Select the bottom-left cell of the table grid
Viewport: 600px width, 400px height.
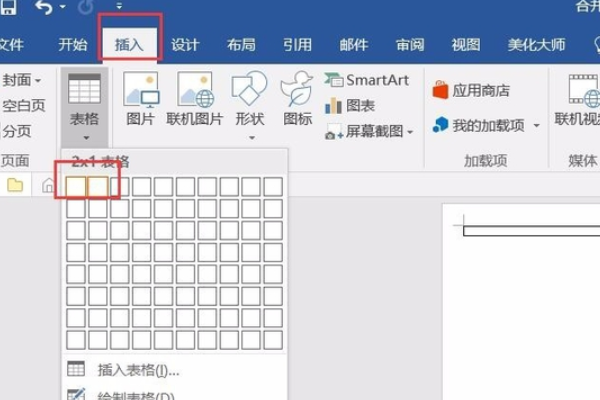[x=76, y=340]
